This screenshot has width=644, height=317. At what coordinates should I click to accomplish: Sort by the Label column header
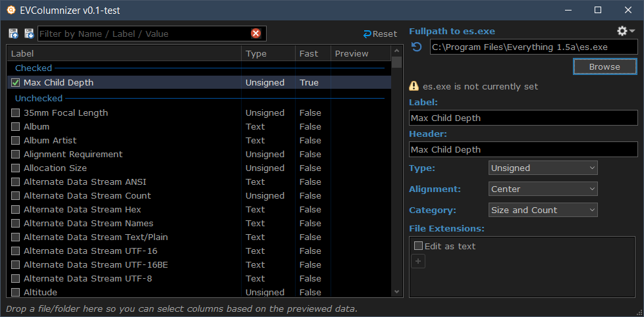tap(124, 53)
